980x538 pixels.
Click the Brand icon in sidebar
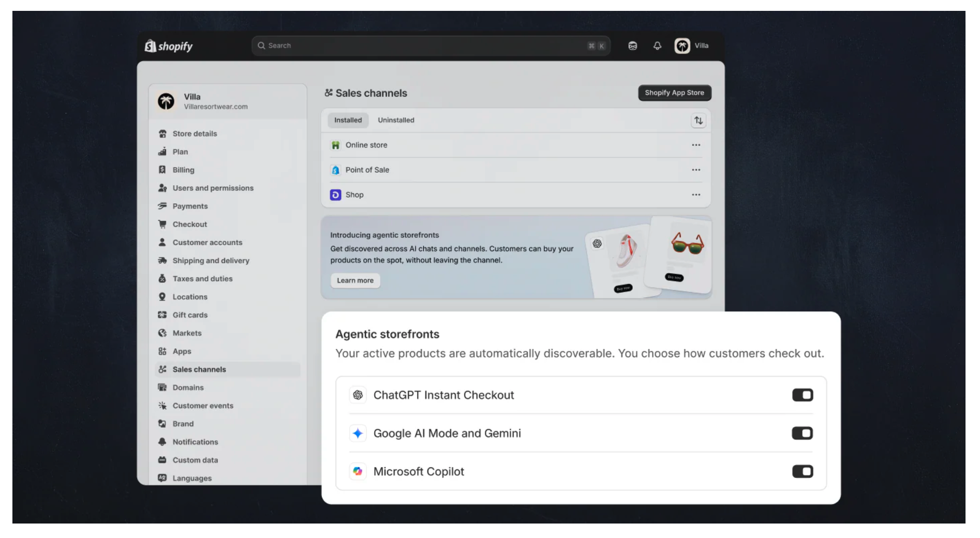[162, 423]
